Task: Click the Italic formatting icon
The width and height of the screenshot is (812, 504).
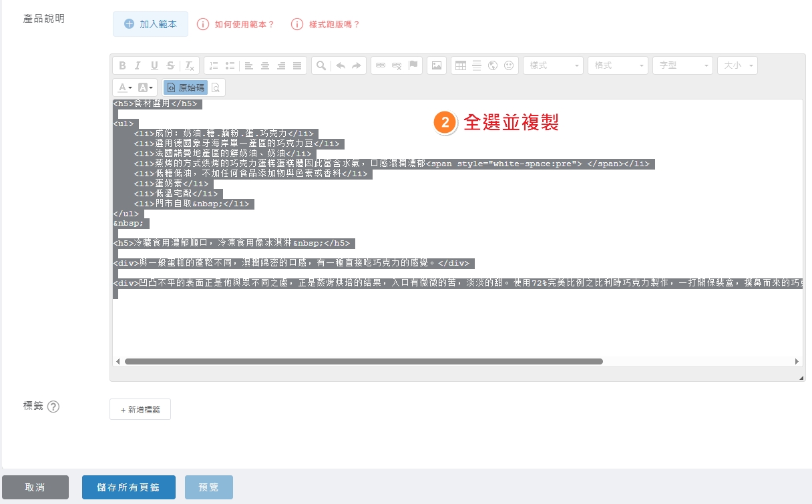Action: [x=138, y=65]
